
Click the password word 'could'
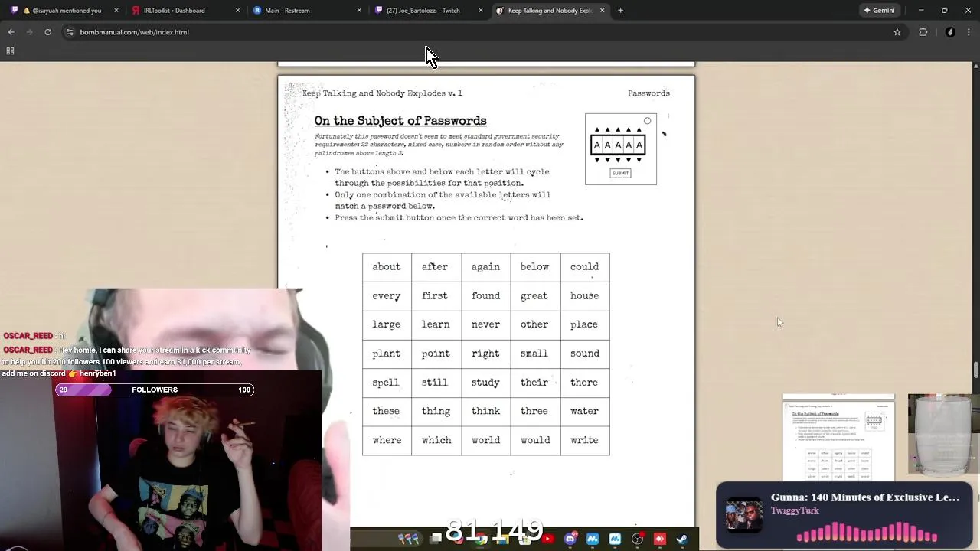[584, 267]
